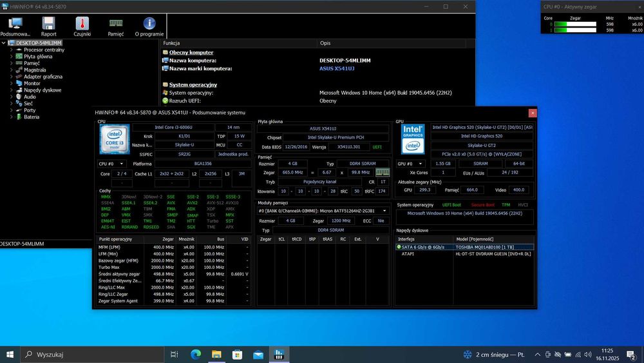Image resolution: width=644 pixels, height=363 pixels.
Task: Click the Nazwa komputera row icon
Action: click(165, 61)
